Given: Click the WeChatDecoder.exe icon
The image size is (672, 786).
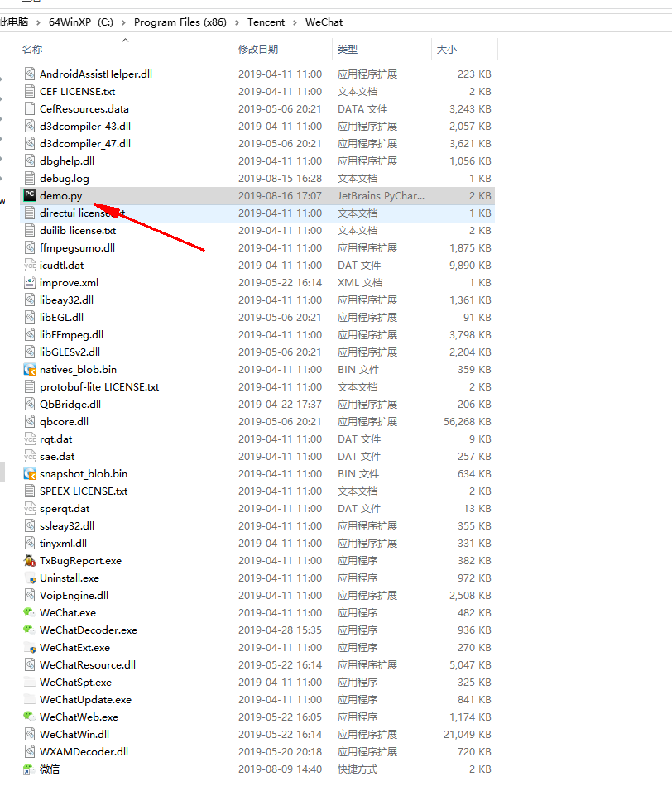Looking at the screenshot, I should pos(30,630).
